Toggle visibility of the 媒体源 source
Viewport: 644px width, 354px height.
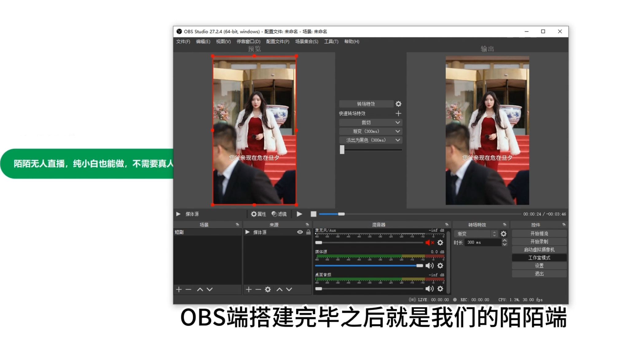click(x=300, y=232)
